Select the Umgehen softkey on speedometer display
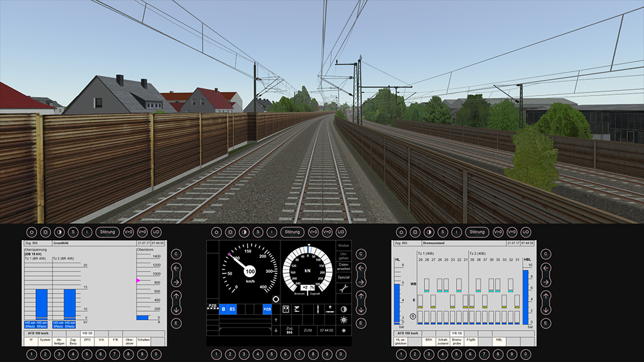The height and width of the screenshot is (362, 644). (344, 256)
